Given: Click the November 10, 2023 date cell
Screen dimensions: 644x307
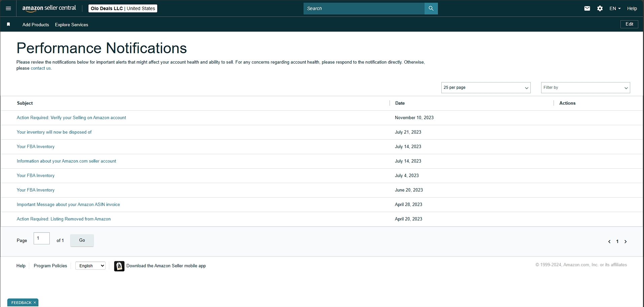Looking at the screenshot, I should [x=414, y=118].
